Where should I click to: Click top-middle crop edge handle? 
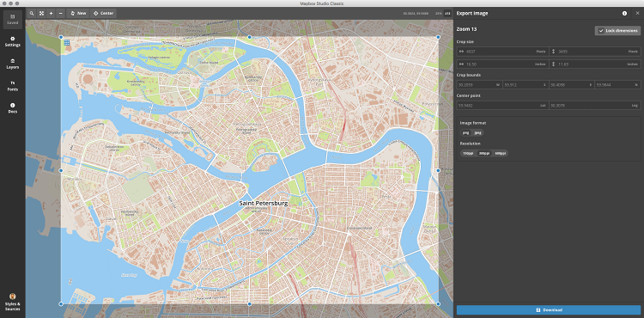[249, 37]
